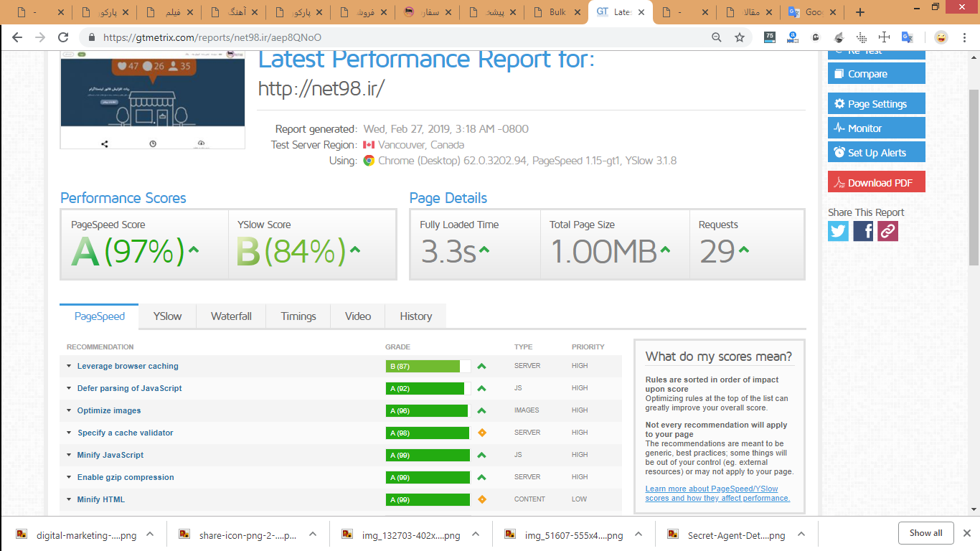The image size is (980, 551).
Task: Click orange diamond in Minify HTML row
Action: 482,499
